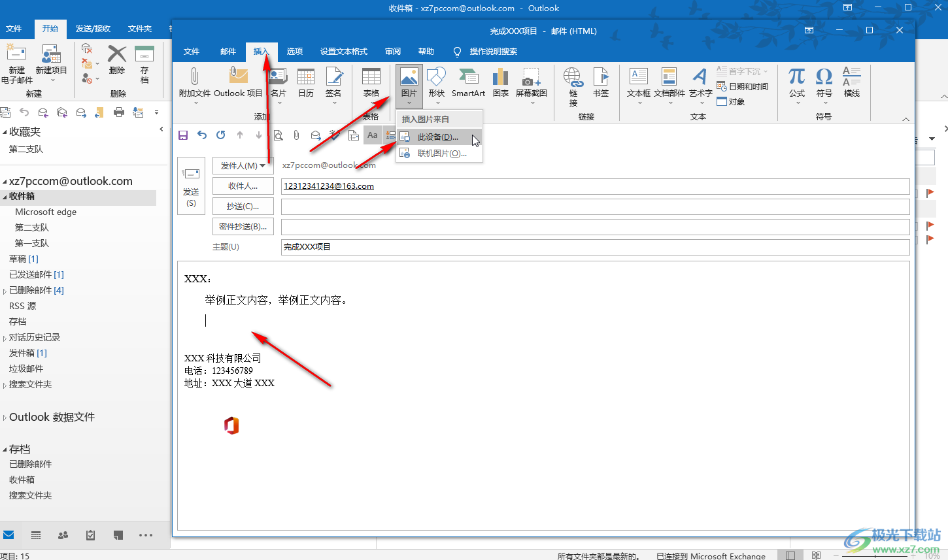Insert an 对象 object
Screen dimensions: 948x560
pos(731,101)
